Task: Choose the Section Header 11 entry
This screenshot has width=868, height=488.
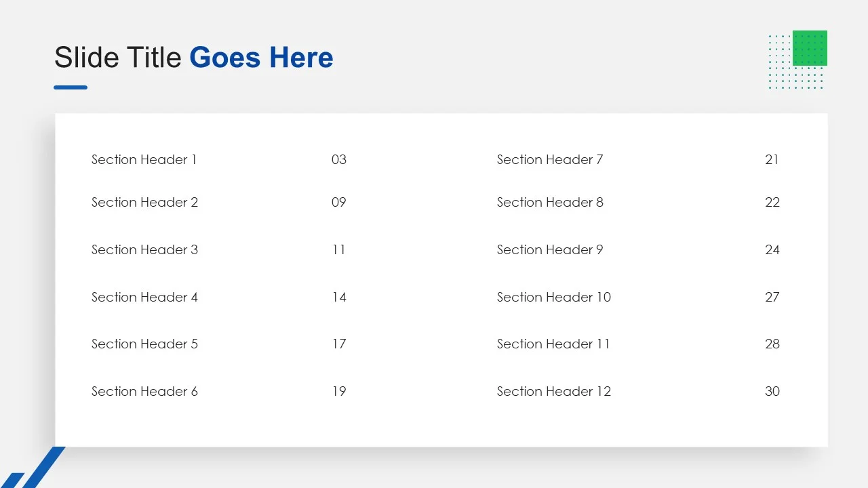Action: click(x=553, y=344)
